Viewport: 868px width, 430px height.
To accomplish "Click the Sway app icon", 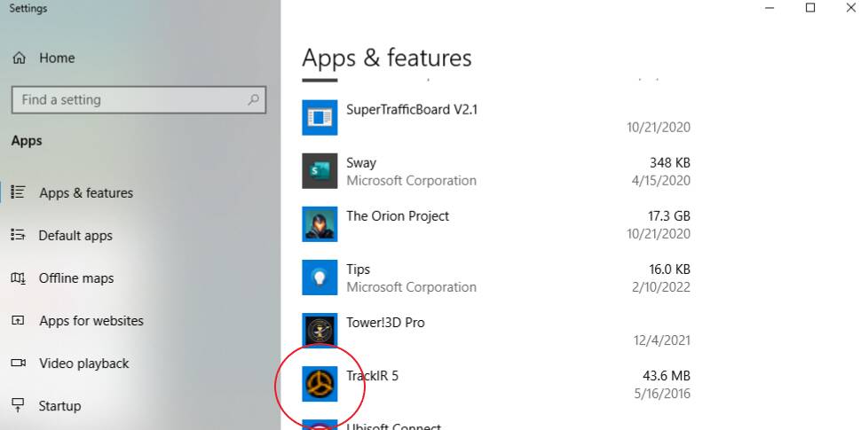I will (320, 170).
